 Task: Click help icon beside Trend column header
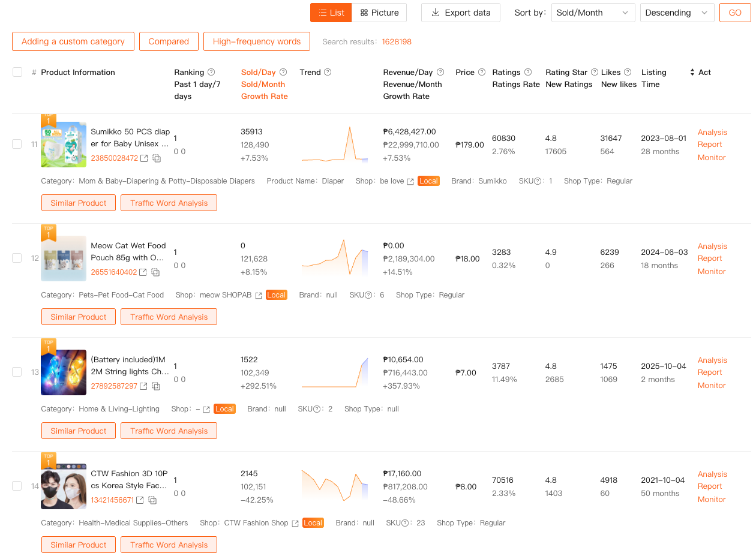(328, 72)
